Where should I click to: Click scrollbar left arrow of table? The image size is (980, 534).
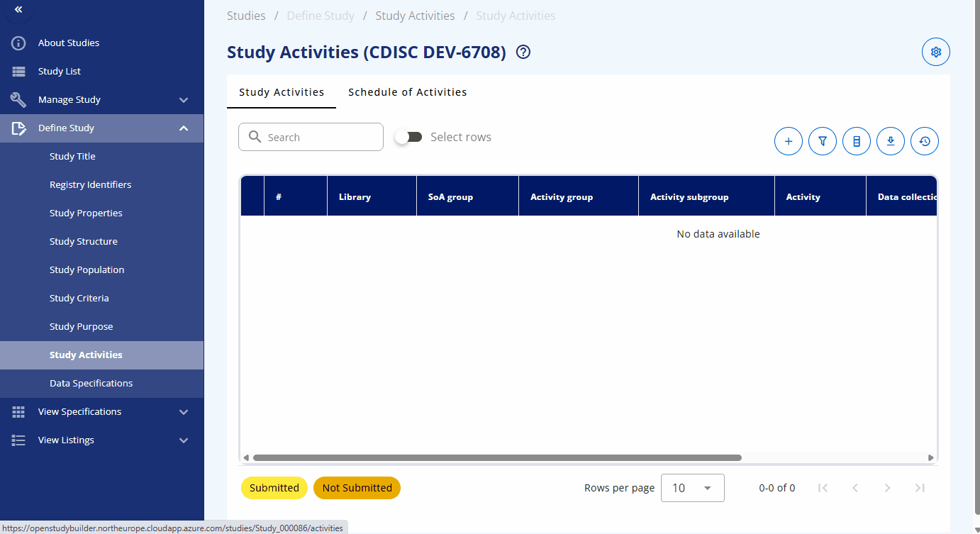(x=246, y=458)
